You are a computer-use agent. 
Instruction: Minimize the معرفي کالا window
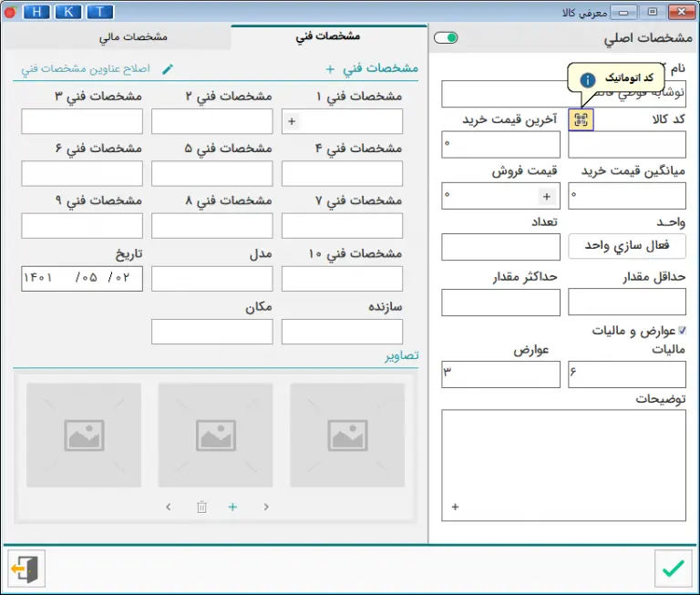[623, 12]
